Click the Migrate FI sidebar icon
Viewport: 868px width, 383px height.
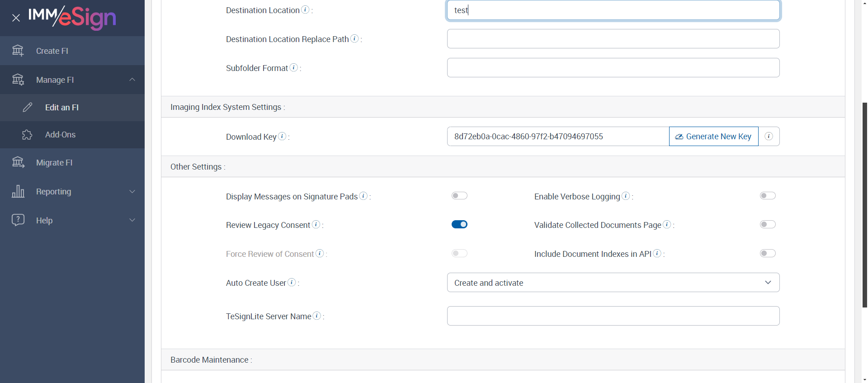point(18,162)
